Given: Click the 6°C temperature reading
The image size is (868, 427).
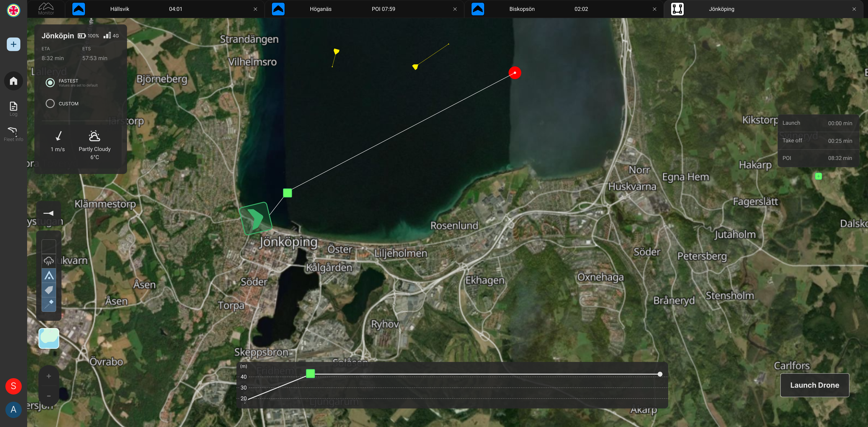Looking at the screenshot, I should point(95,157).
